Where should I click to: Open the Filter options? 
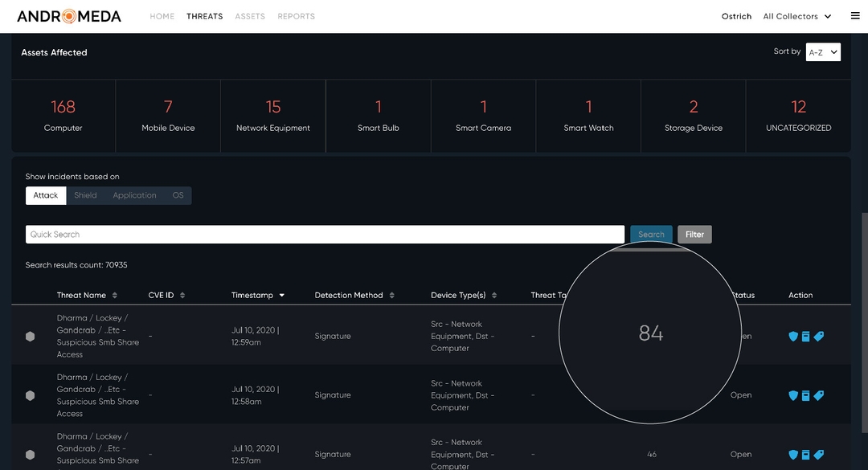point(694,234)
